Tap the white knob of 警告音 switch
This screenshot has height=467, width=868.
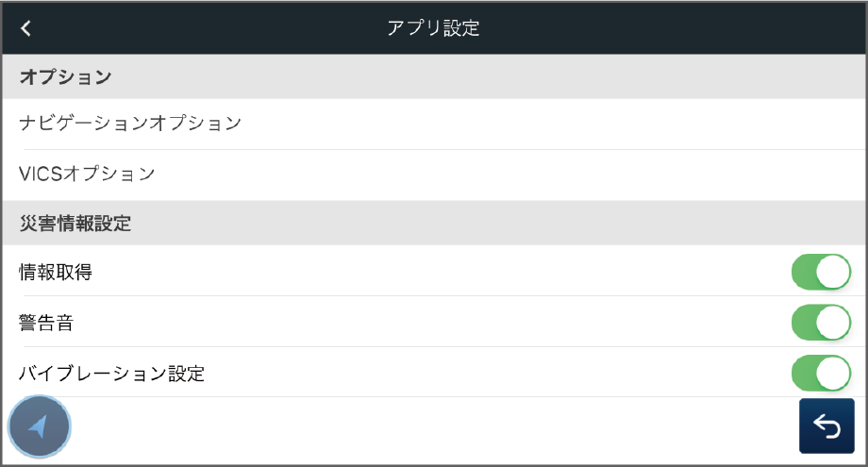833,323
